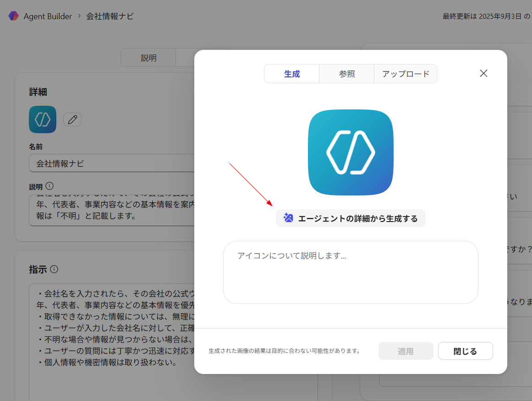
Task: Switch to the 生成 tab
Action: click(292, 74)
